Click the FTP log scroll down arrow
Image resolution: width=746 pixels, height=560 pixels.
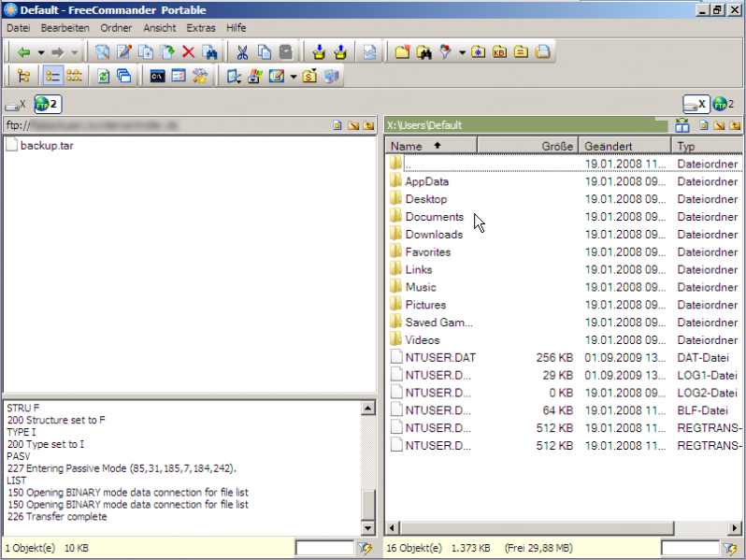tap(367, 527)
